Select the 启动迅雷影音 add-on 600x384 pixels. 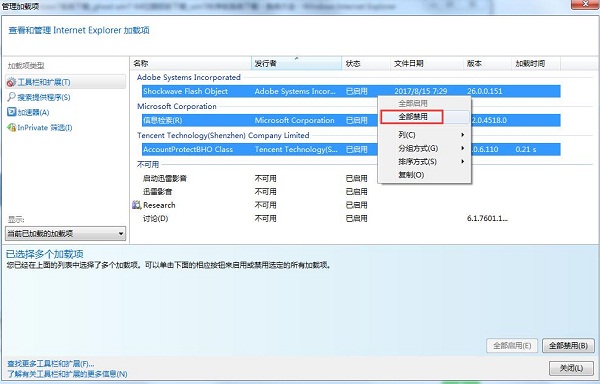pyautogui.click(x=165, y=178)
